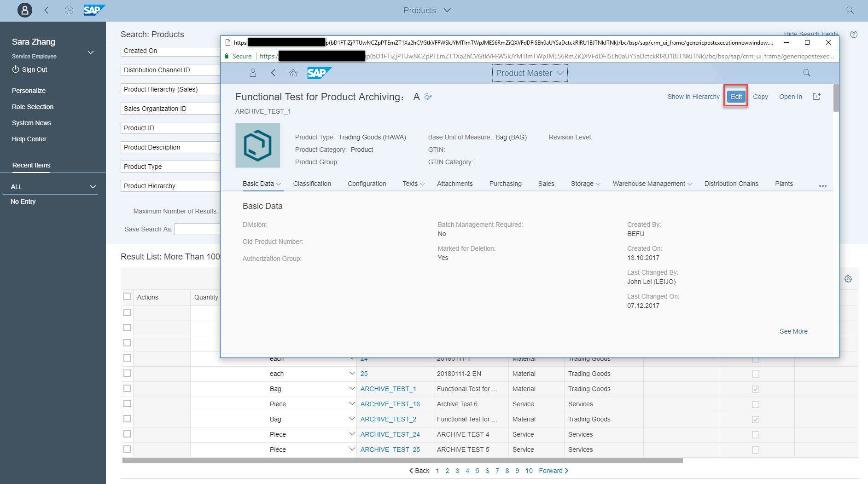
Task: Select the row checkbox for ARCHIVE_TEST_2
Action: pos(127,419)
